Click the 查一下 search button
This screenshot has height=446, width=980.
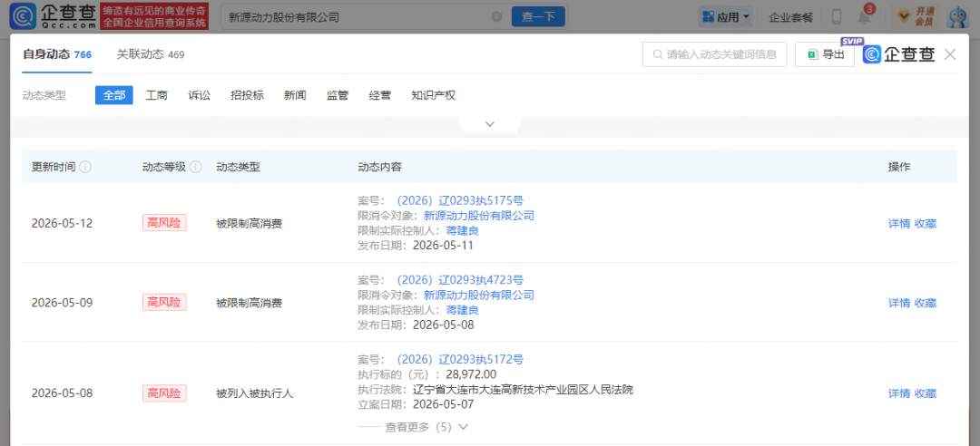(538, 17)
